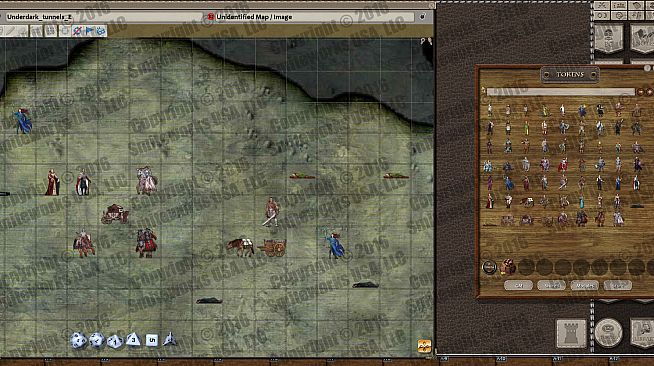
Task: Open the Store button in Tokens panel
Action: click(617, 286)
